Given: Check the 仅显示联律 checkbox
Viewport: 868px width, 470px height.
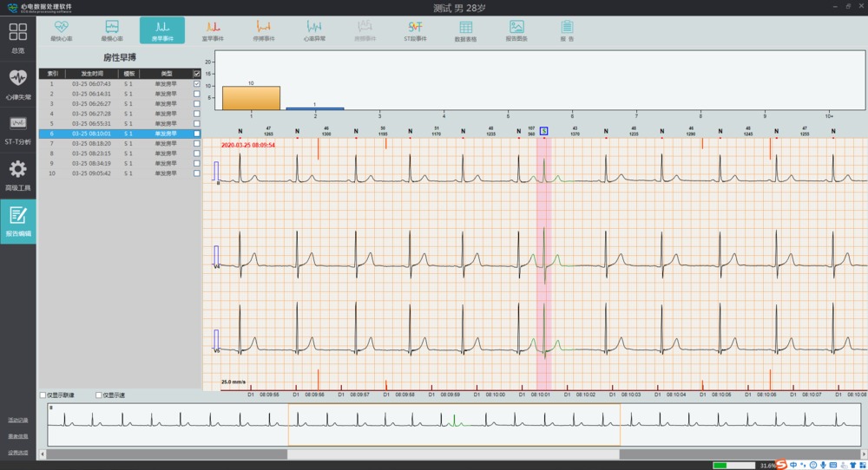Looking at the screenshot, I should coord(44,395).
